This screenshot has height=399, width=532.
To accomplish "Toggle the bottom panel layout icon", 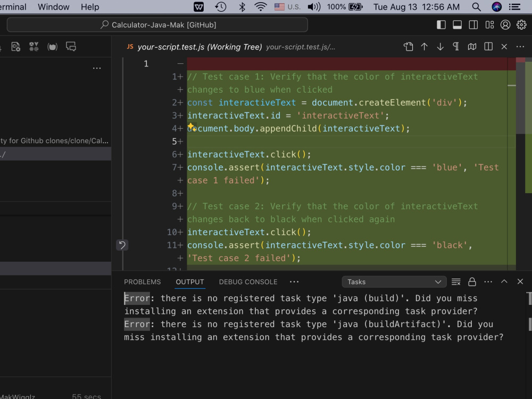I will (457, 25).
